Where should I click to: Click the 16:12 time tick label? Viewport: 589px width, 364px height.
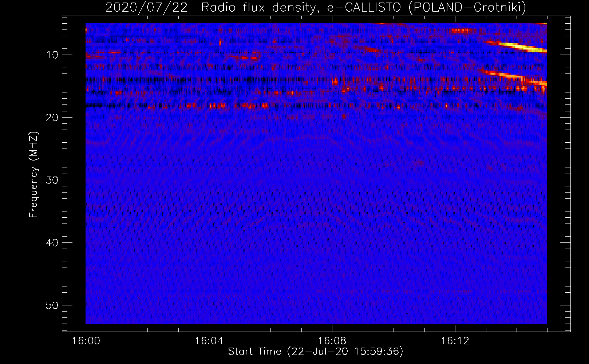click(x=455, y=341)
